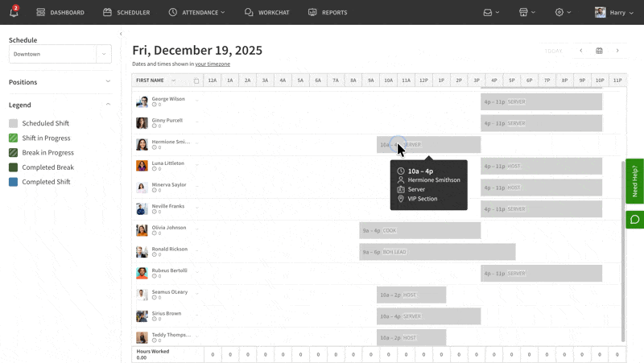Collapse the Legend section

(x=108, y=105)
